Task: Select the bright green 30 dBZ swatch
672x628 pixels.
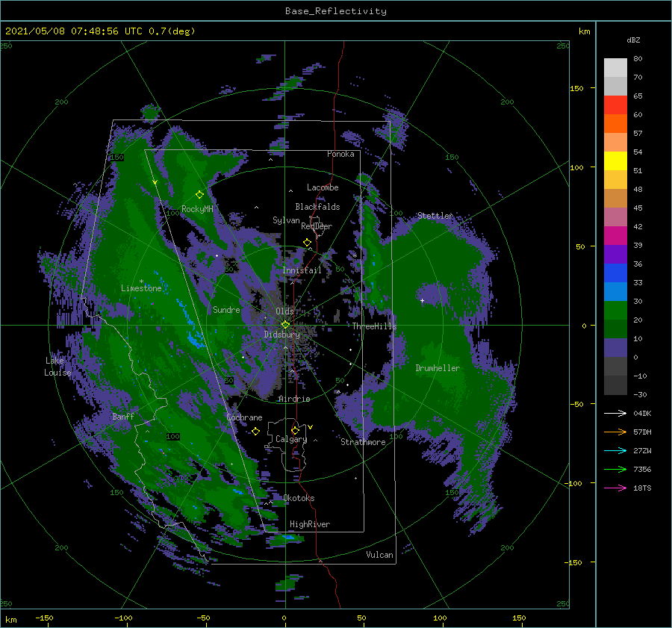Action: (615, 310)
